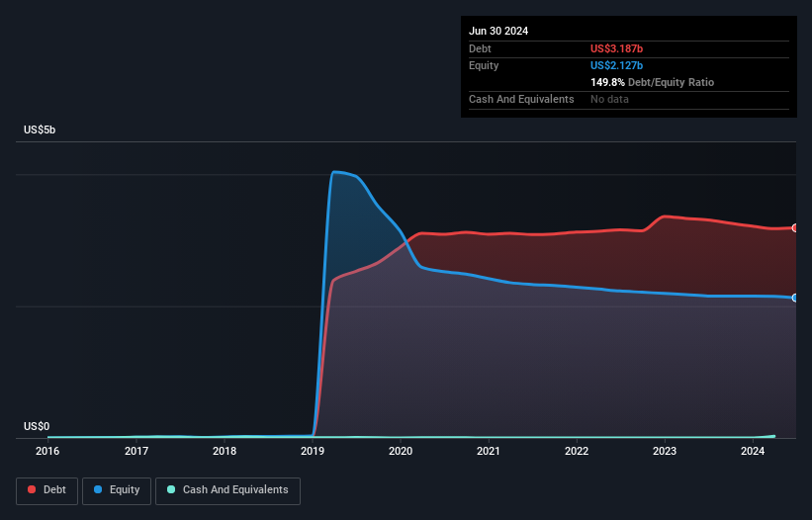
Task: Click the US$5b y-axis label
Action: click(x=40, y=130)
